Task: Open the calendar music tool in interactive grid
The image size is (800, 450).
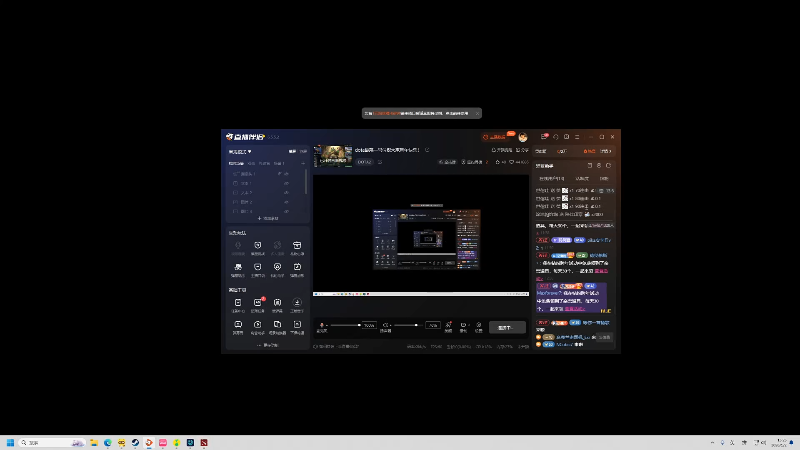Action: 297,267
